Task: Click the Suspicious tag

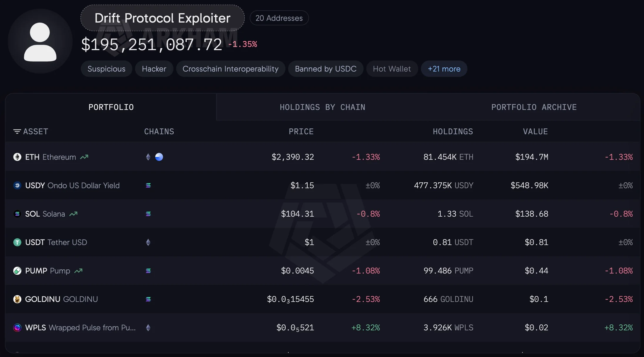Action: click(106, 69)
